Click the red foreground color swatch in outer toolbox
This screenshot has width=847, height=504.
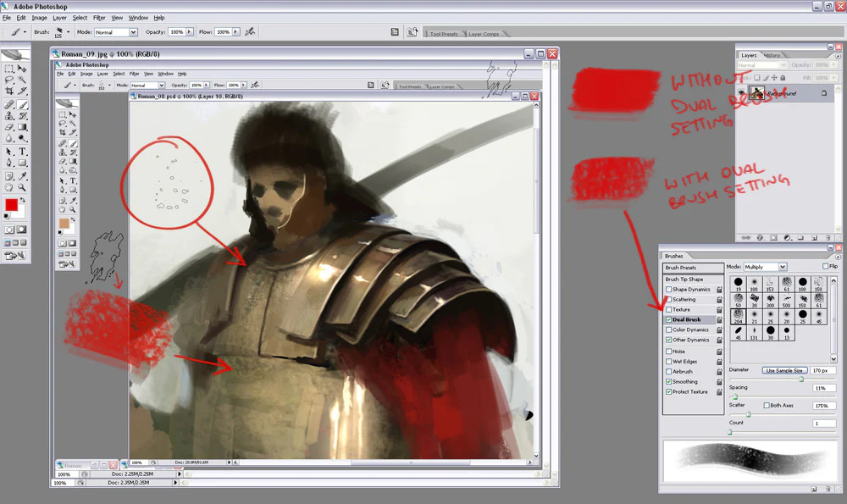click(x=11, y=205)
